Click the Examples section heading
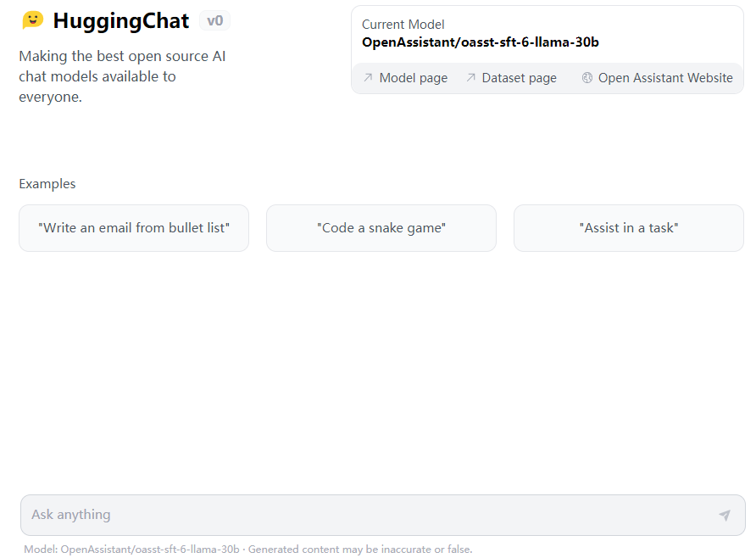This screenshot has height=558, width=756. point(47,183)
